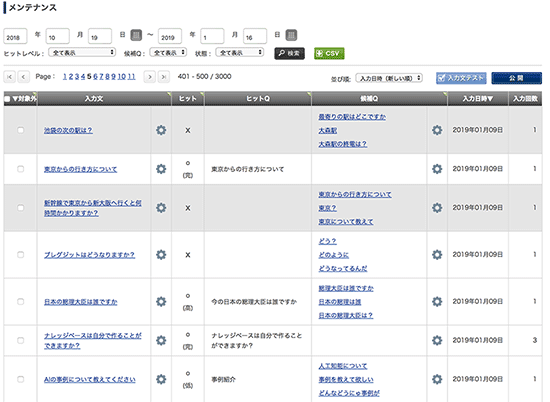This screenshot has height=402, width=550.
Task: Click the 入力文テスト button
Action: (x=461, y=78)
